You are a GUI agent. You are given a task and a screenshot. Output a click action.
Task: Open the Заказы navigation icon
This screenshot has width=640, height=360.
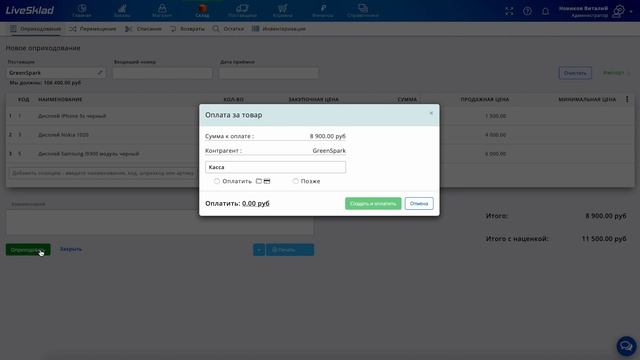[122, 11]
